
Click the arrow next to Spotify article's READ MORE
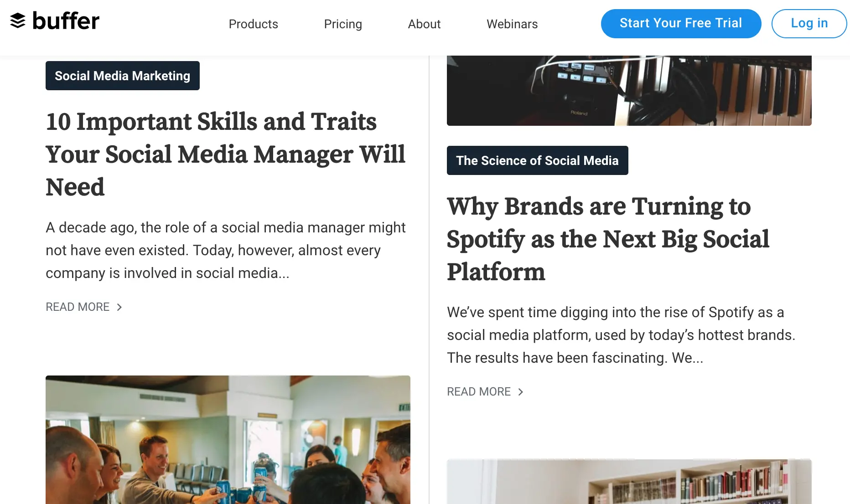point(521,391)
